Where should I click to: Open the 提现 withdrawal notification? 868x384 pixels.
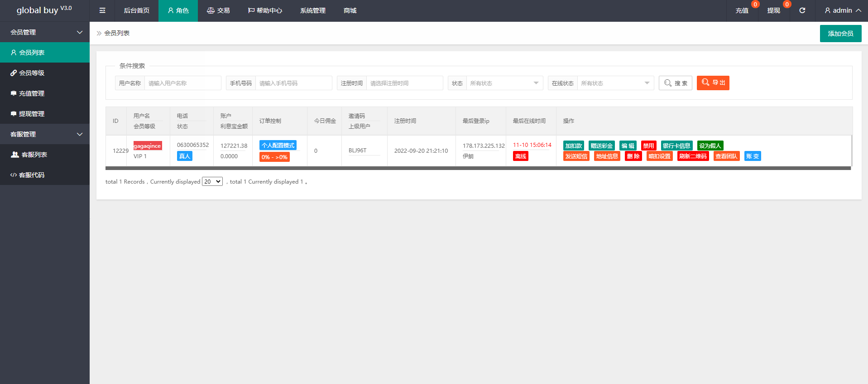[x=773, y=10]
